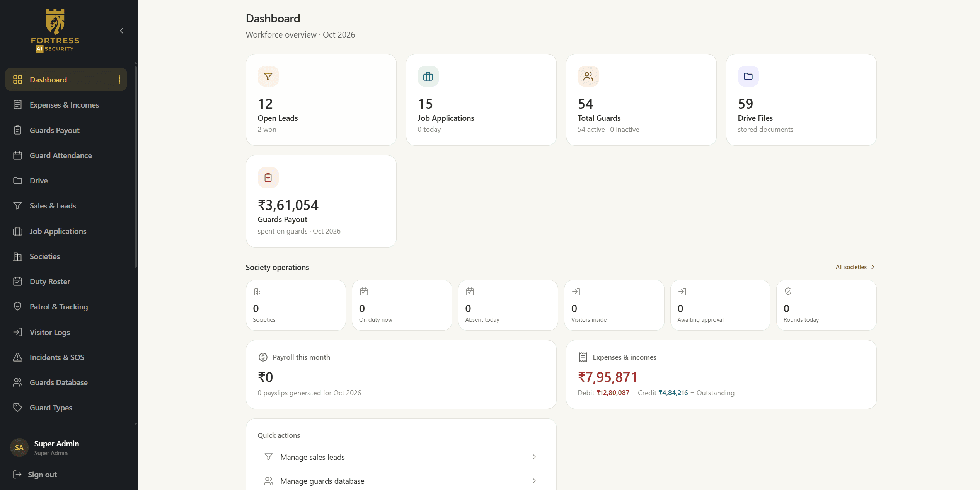Click the 12 Open Leads card
This screenshot has width=980, height=490.
tap(321, 100)
